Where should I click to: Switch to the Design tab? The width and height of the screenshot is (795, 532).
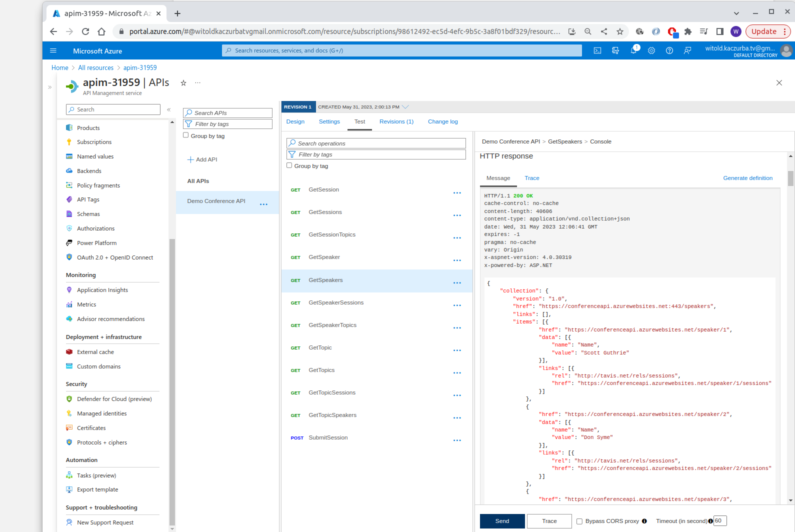[295, 121]
